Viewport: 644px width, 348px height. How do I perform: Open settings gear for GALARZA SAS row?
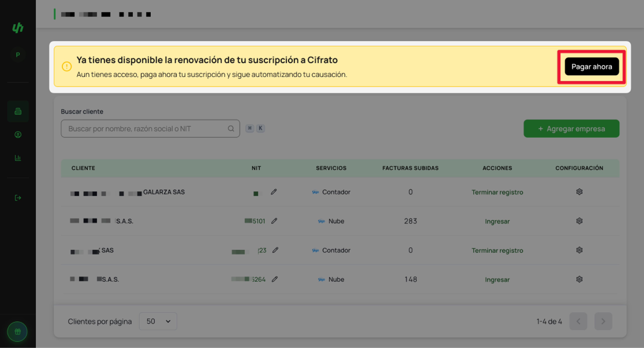point(579,192)
